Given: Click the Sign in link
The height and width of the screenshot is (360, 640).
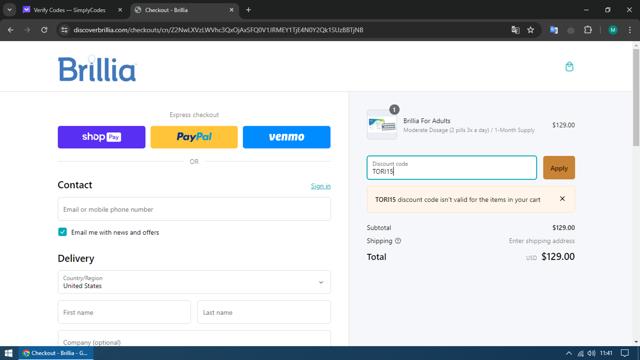Looking at the screenshot, I should point(320,186).
